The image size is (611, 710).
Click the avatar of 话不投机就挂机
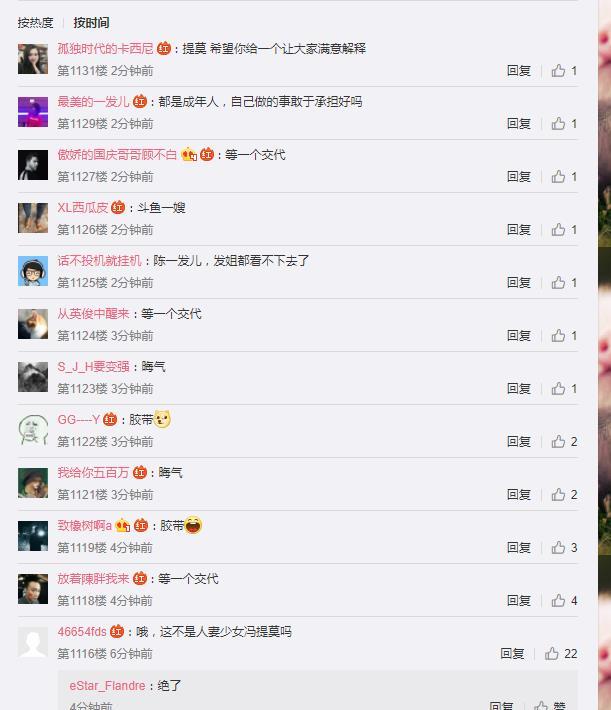tap(33, 271)
